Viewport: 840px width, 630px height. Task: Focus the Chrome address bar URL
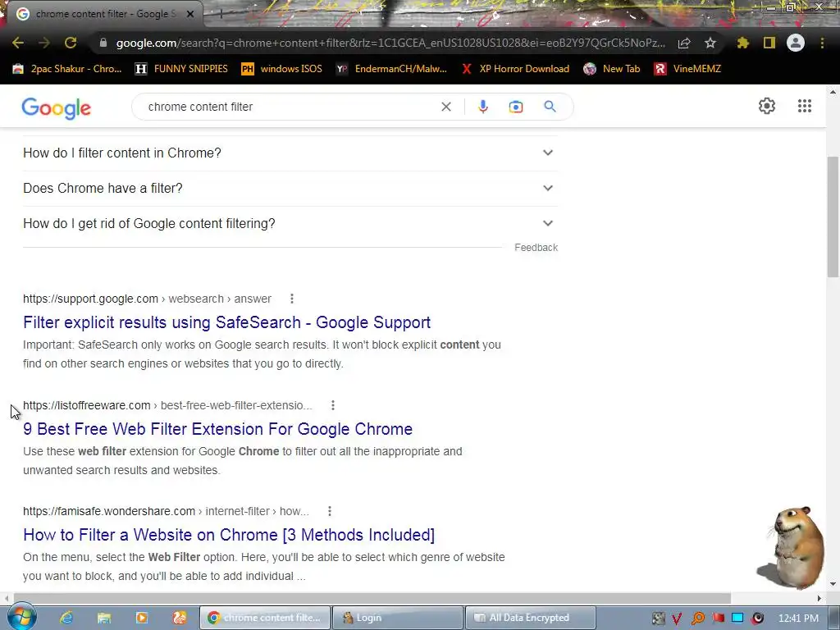(x=390, y=43)
